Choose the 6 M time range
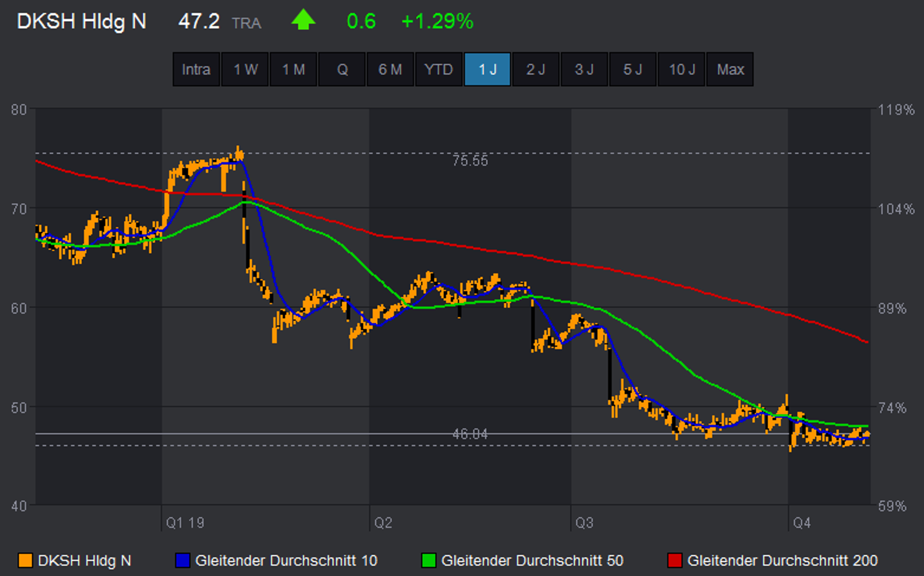Image resolution: width=924 pixels, height=576 pixels. click(390, 69)
